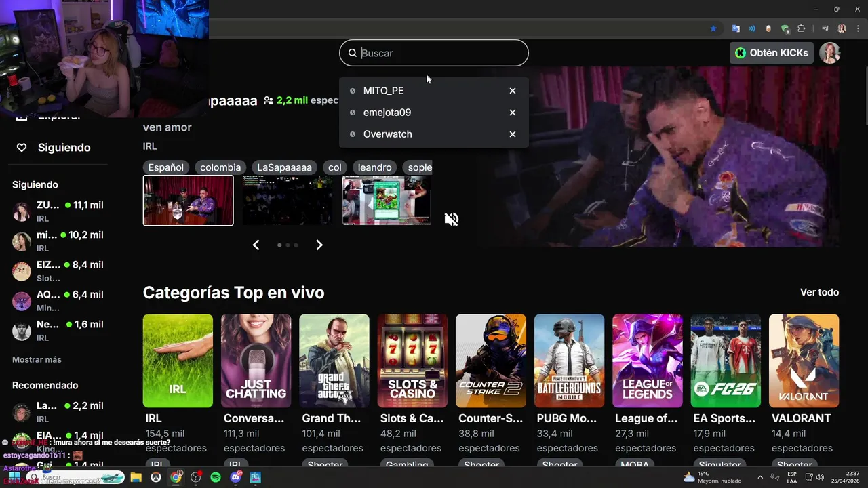
Task: Open followed channel Ne... with 1,6 mil
Action: (x=60, y=331)
